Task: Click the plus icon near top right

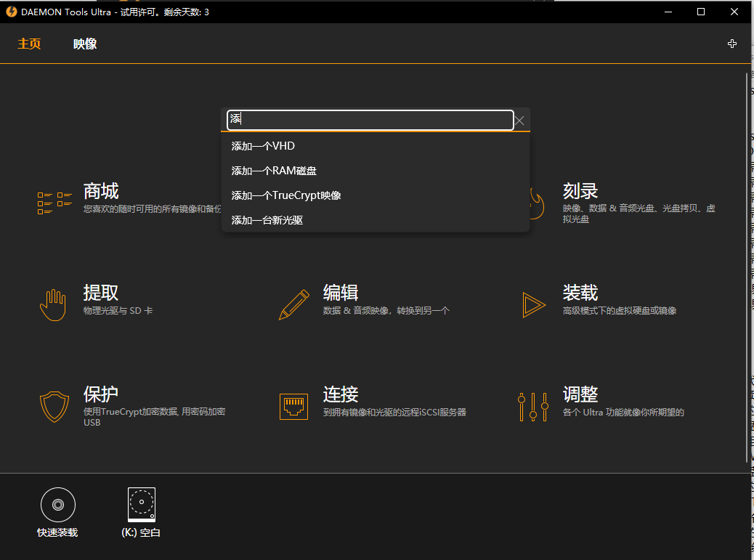Action: [x=731, y=44]
